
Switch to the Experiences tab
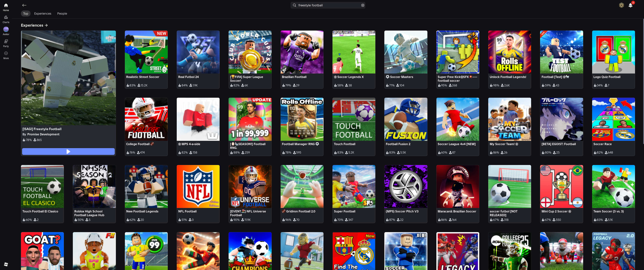click(x=42, y=13)
